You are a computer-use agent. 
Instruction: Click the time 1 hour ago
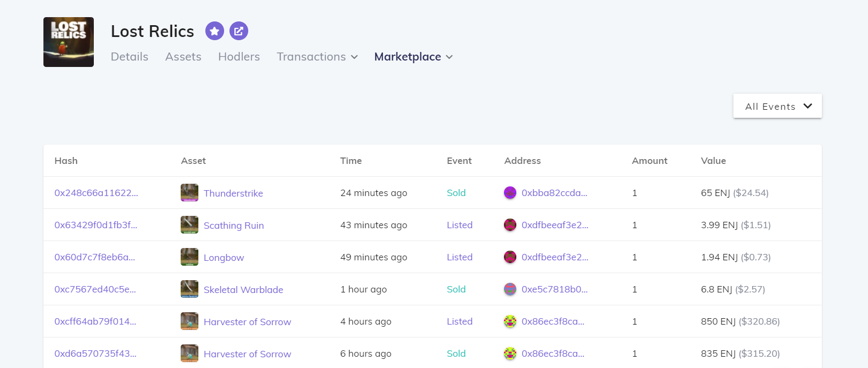[363, 289]
